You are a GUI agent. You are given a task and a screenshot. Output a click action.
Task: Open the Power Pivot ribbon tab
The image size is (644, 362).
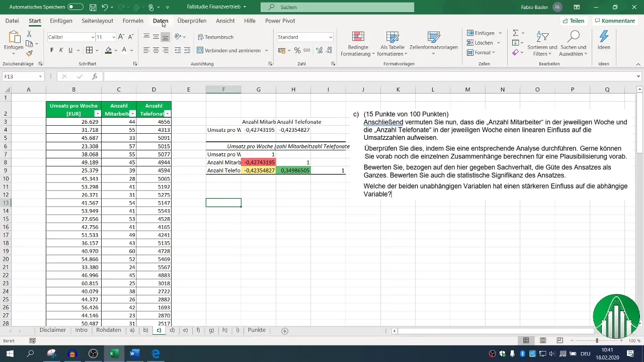(x=280, y=21)
